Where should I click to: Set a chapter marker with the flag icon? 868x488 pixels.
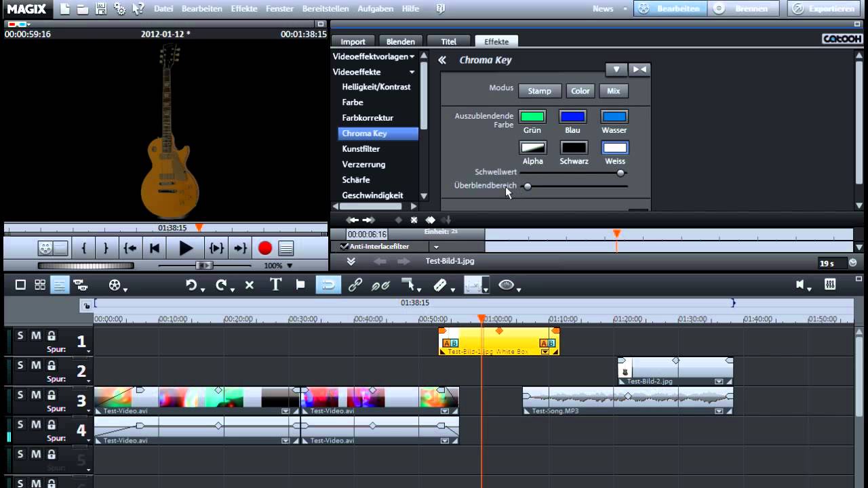click(x=300, y=285)
